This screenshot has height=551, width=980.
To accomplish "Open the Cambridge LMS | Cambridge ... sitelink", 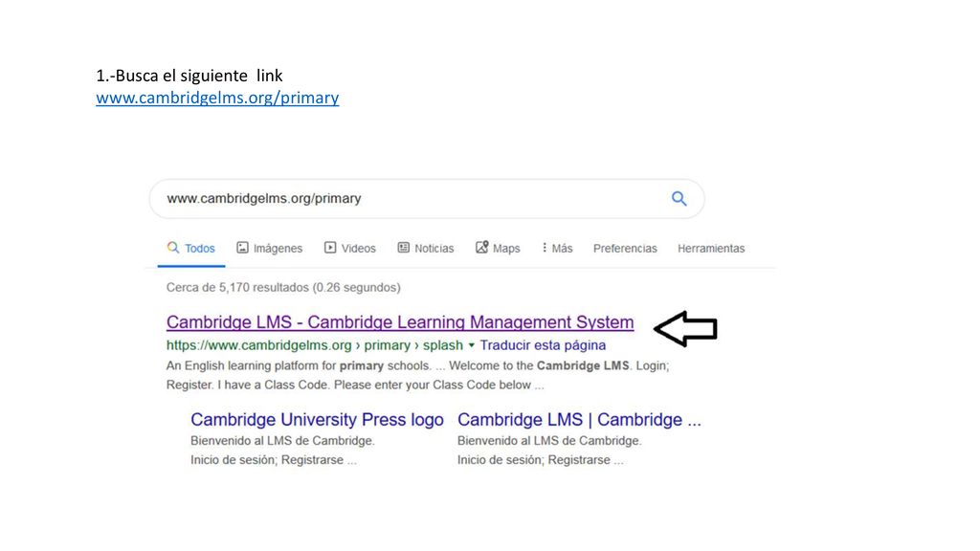I will pos(579,419).
